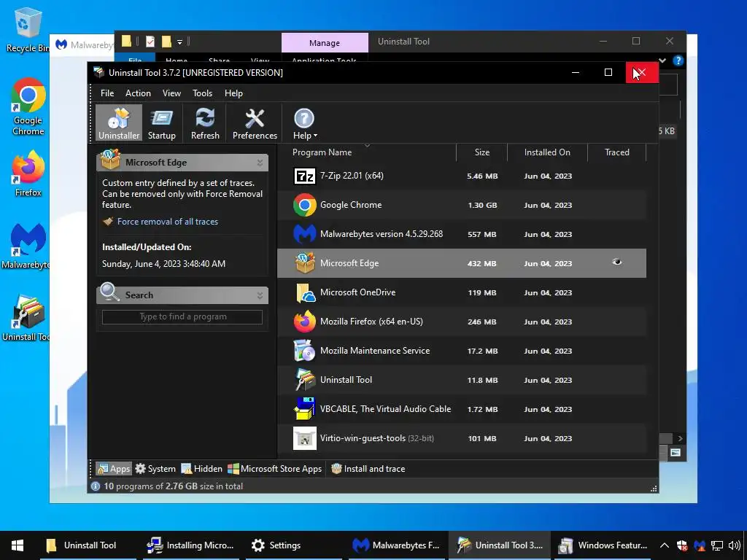Click Install and trace button

[x=368, y=469]
